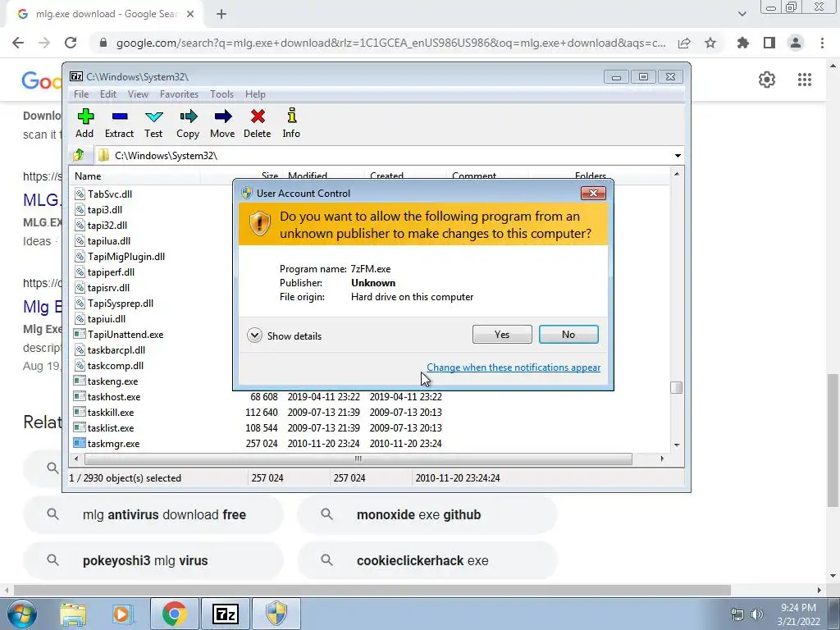Reload the Chrome page
The width and height of the screenshot is (840, 630).
point(71,43)
